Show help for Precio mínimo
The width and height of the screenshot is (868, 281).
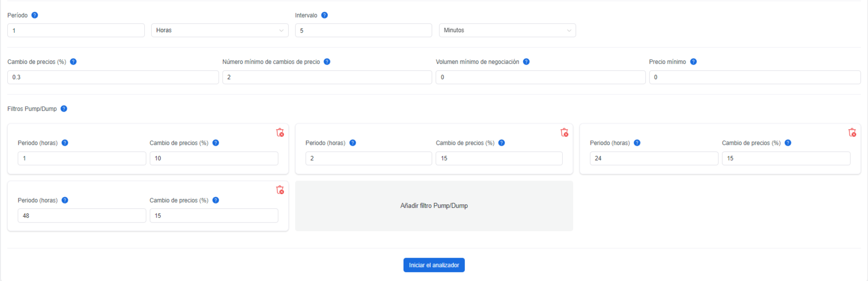pyautogui.click(x=693, y=62)
